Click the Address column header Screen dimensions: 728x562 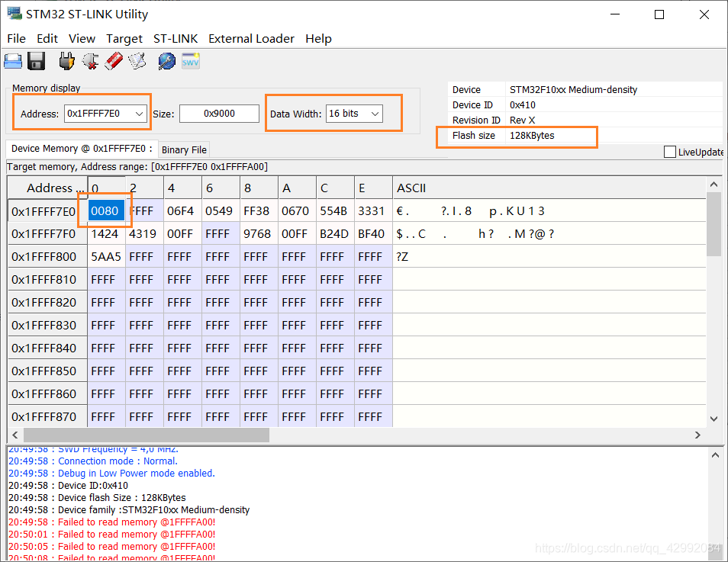coord(47,188)
